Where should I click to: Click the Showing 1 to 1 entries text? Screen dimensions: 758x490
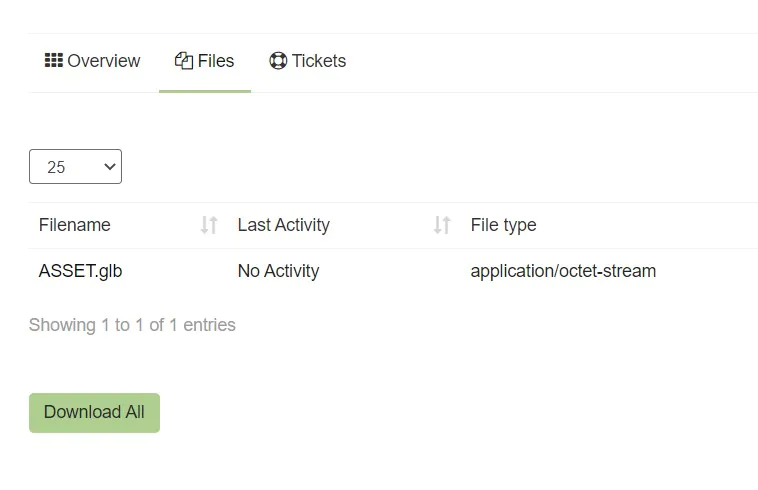coord(132,325)
